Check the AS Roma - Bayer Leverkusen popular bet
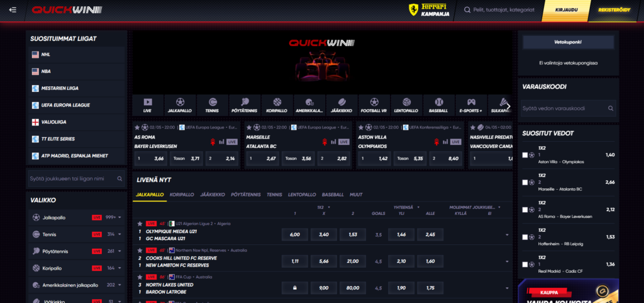Image resolution: width=644 pixels, height=303 pixels. click(525, 210)
